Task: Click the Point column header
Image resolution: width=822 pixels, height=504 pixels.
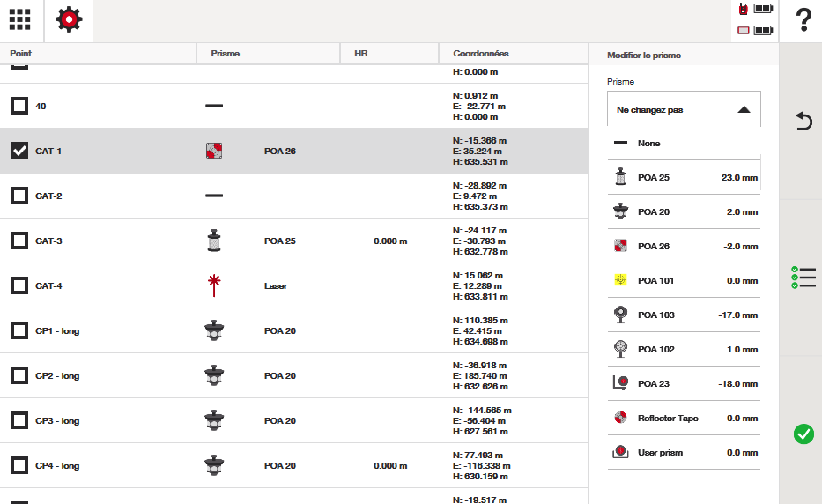Action: 21,54
